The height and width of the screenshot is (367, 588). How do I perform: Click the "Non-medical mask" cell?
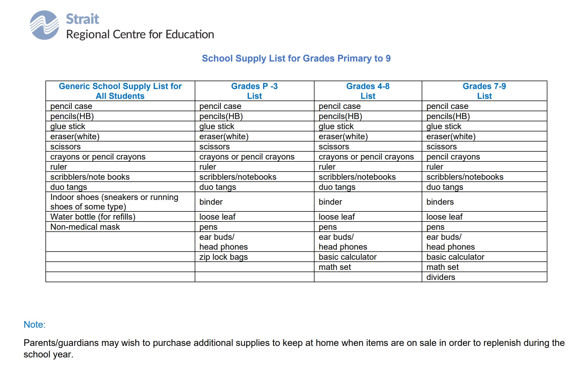point(85,227)
